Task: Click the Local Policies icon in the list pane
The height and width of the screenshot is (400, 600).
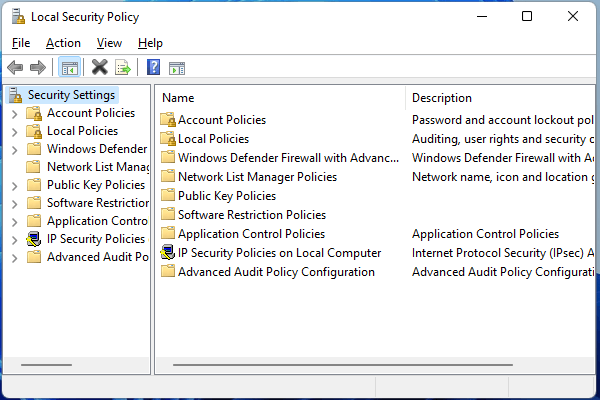Action: 168,139
